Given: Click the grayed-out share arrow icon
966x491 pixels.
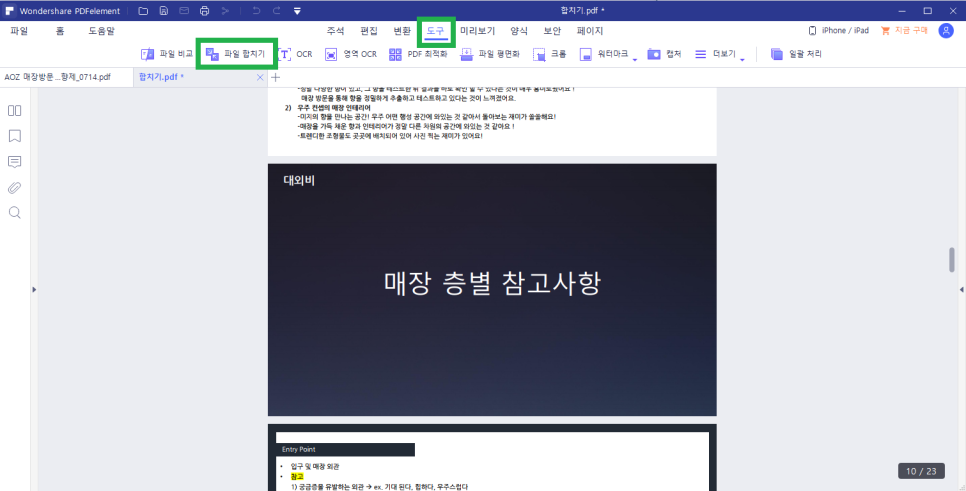Looking at the screenshot, I should point(225,11).
